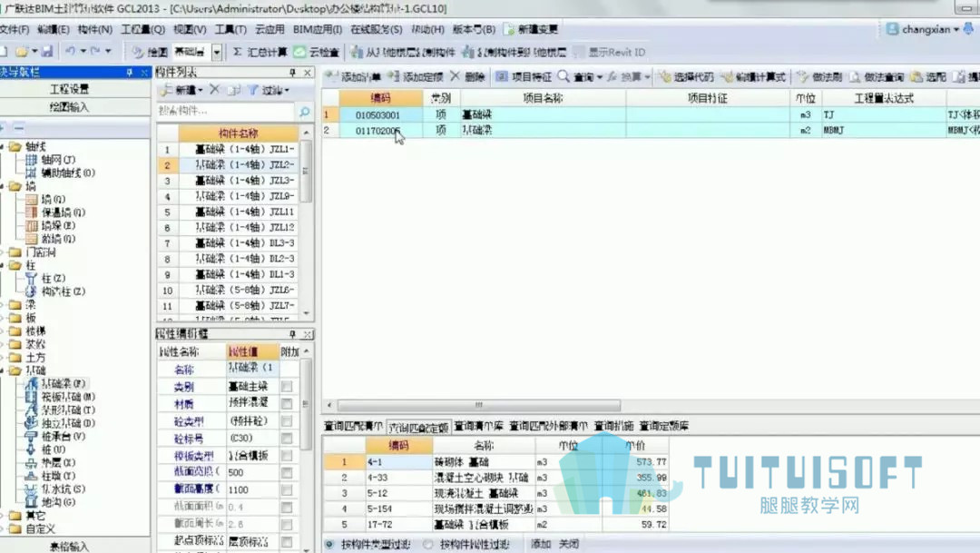
Task: Open the BIM应用(I) menu
Action: [x=318, y=29]
